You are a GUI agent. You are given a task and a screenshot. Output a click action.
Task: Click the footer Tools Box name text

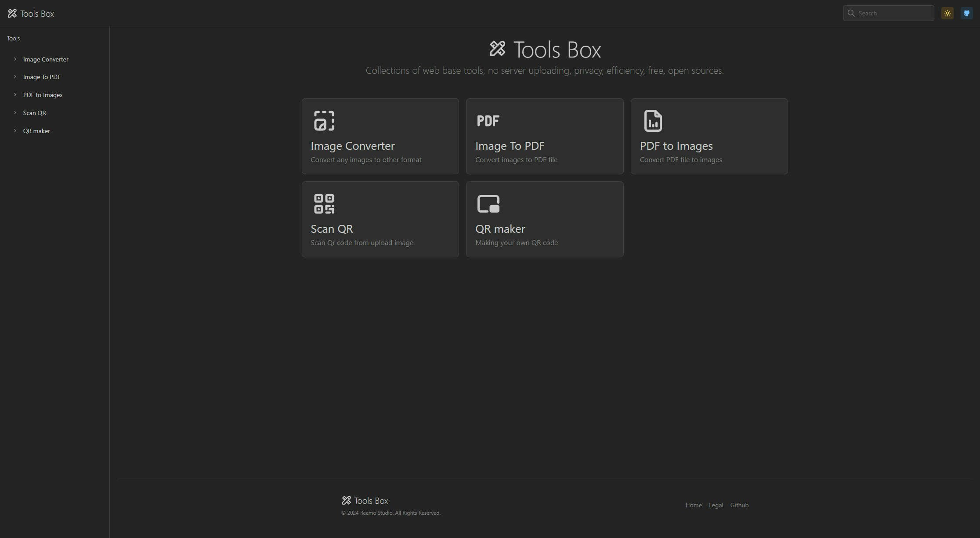(371, 501)
